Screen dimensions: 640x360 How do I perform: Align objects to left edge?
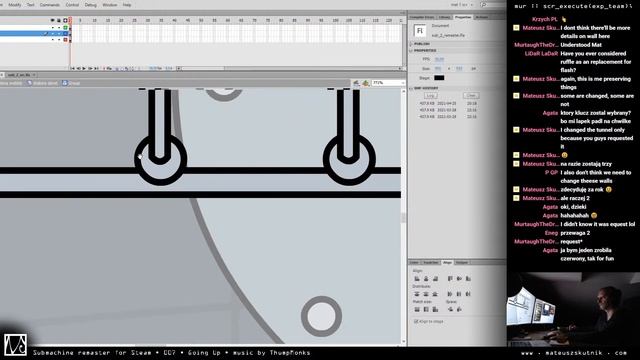point(417,279)
